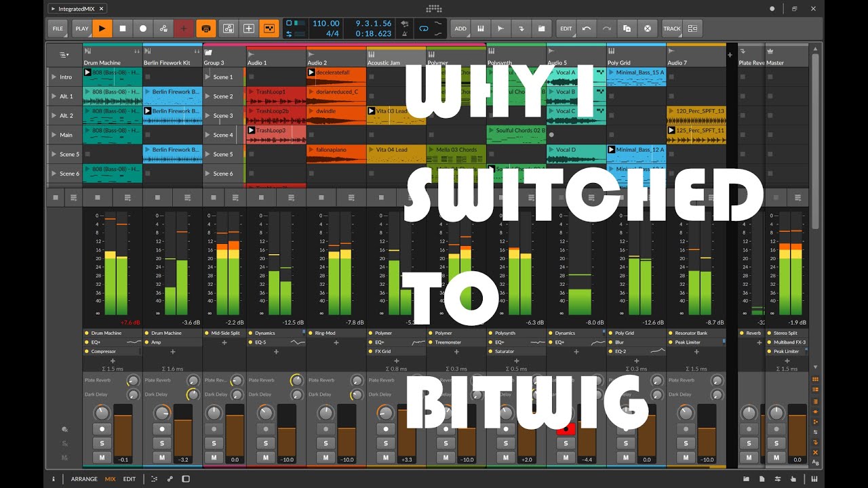Click the duplicate icon beside redo
Image resolution: width=868 pixels, height=488 pixels.
[627, 28]
